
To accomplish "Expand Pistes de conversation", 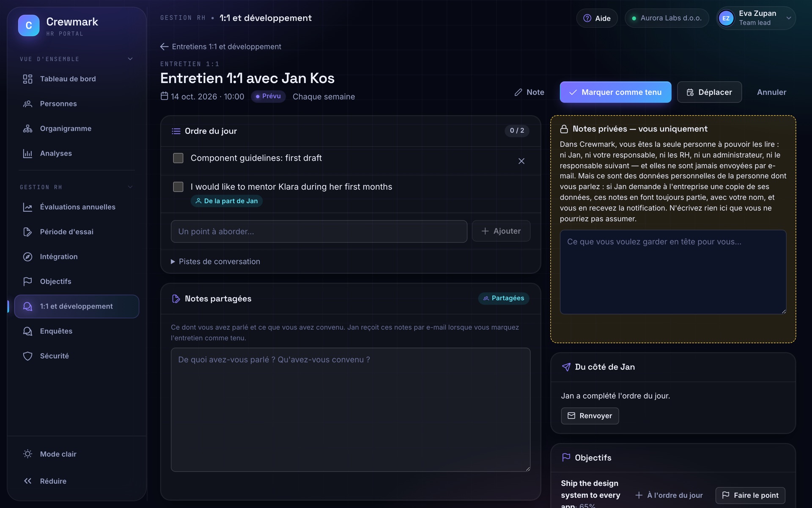I will coord(215,262).
